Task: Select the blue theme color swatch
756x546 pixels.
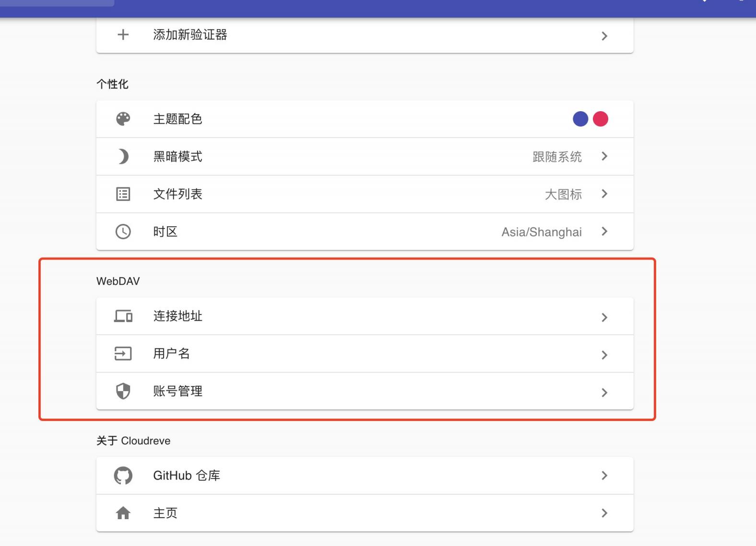Action: click(580, 119)
